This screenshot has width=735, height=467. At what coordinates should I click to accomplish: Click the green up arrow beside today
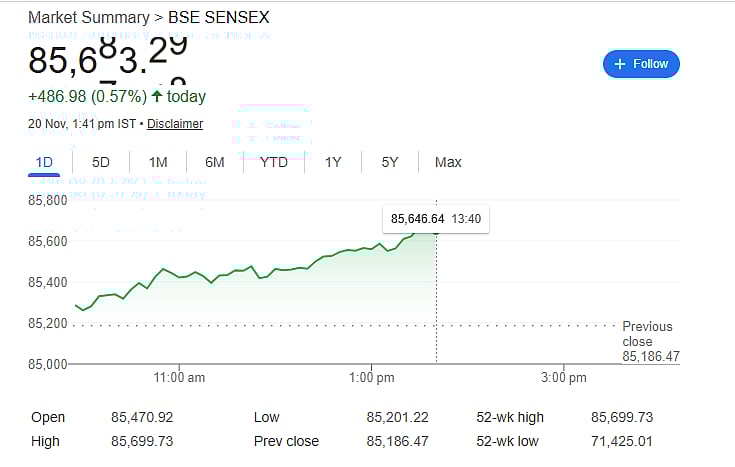tap(157, 97)
